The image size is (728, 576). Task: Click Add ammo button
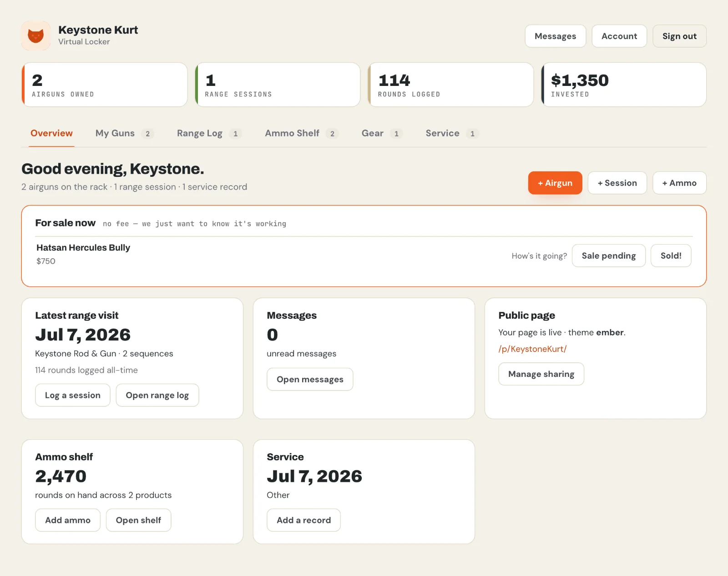(x=68, y=520)
